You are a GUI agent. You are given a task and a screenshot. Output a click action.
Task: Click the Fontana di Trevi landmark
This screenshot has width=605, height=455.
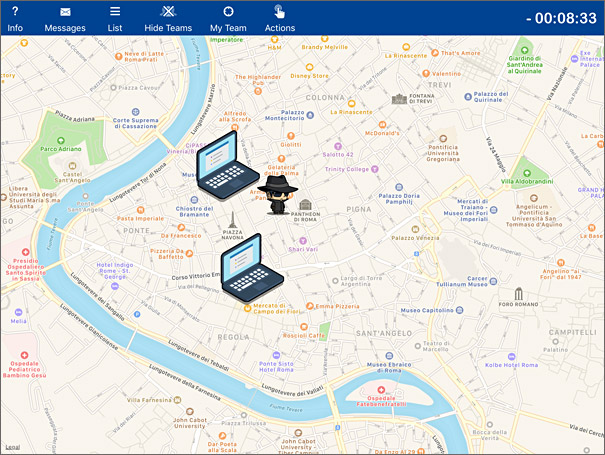[399, 99]
